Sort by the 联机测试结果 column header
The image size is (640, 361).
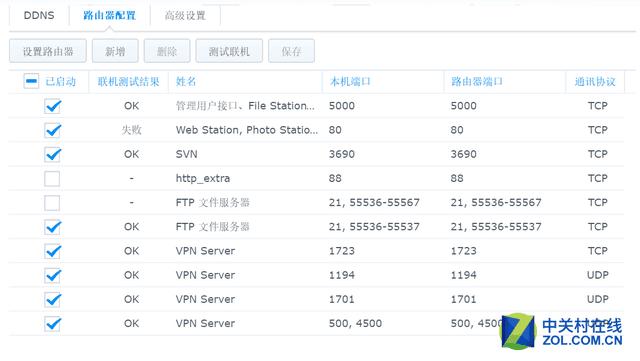(x=129, y=82)
